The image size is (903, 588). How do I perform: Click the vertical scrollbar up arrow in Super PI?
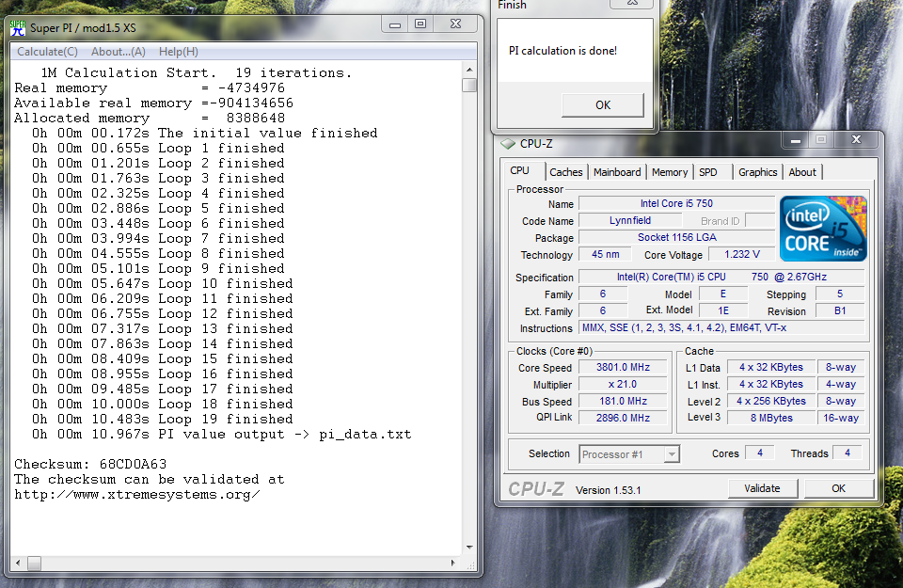click(469, 70)
